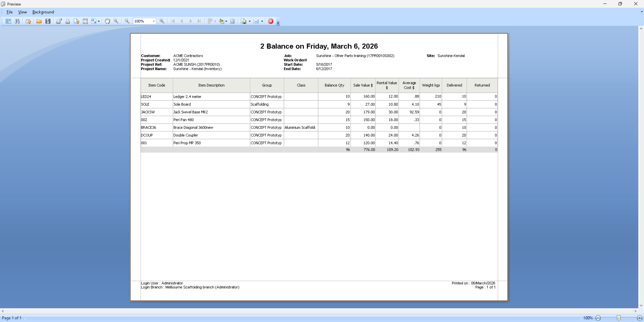This screenshot has height=322, width=644.
Task: Expand the 100% zoom combo box
Action: [x=154, y=21]
